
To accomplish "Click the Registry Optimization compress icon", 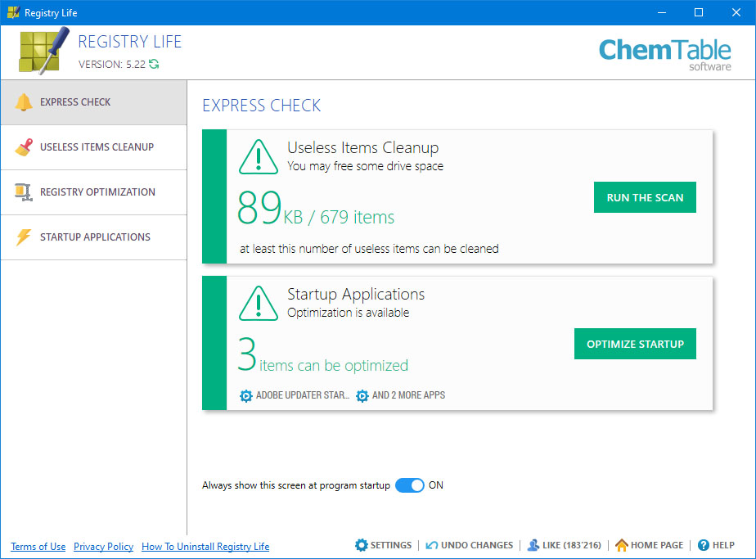I will [x=23, y=192].
